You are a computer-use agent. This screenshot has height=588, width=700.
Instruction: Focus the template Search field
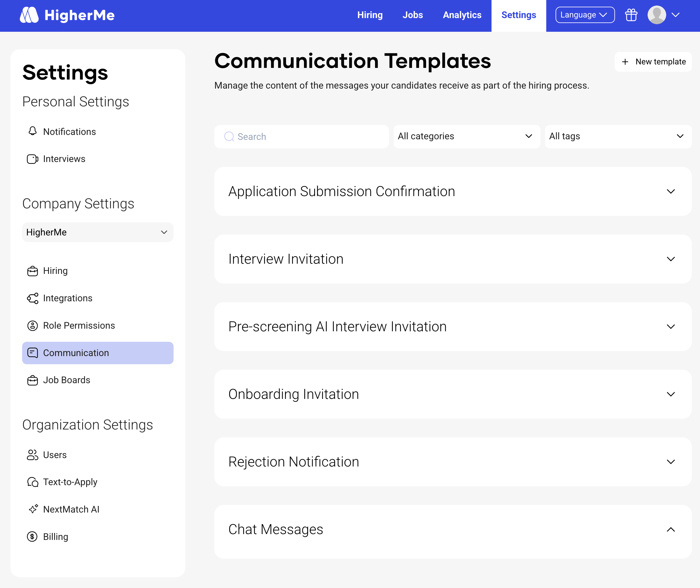coord(301,137)
